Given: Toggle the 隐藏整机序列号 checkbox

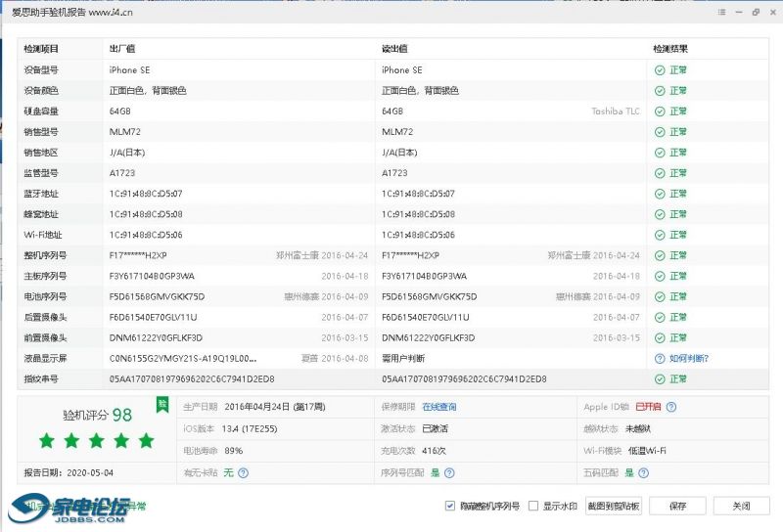Looking at the screenshot, I should pyautogui.click(x=450, y=506).
